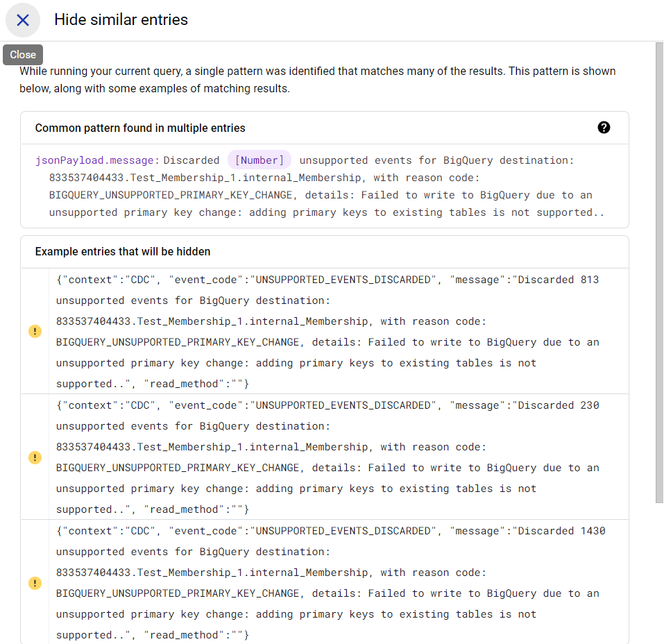This screenshot has width=664, height=644.
Task: Click warning icon beside Discarded 230 entry
Action: tap(35, 457)
